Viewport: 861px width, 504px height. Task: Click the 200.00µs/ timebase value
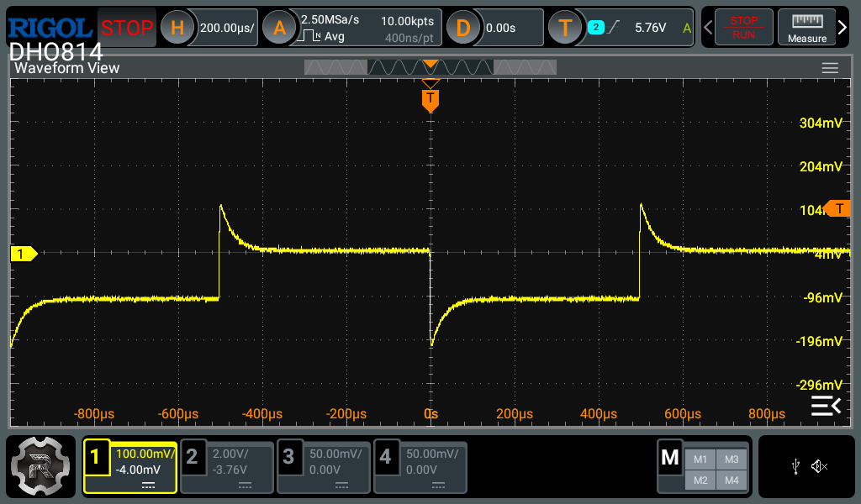tap(228, 28)
